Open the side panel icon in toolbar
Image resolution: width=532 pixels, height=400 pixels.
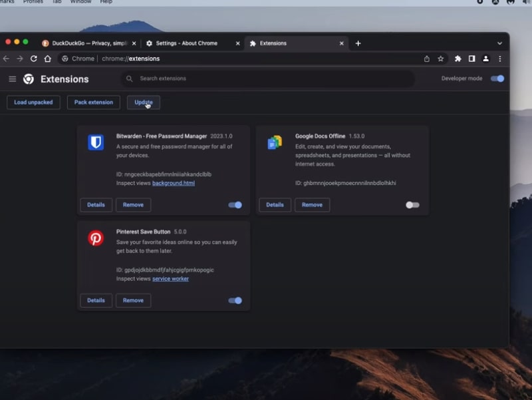pos(471,59)
